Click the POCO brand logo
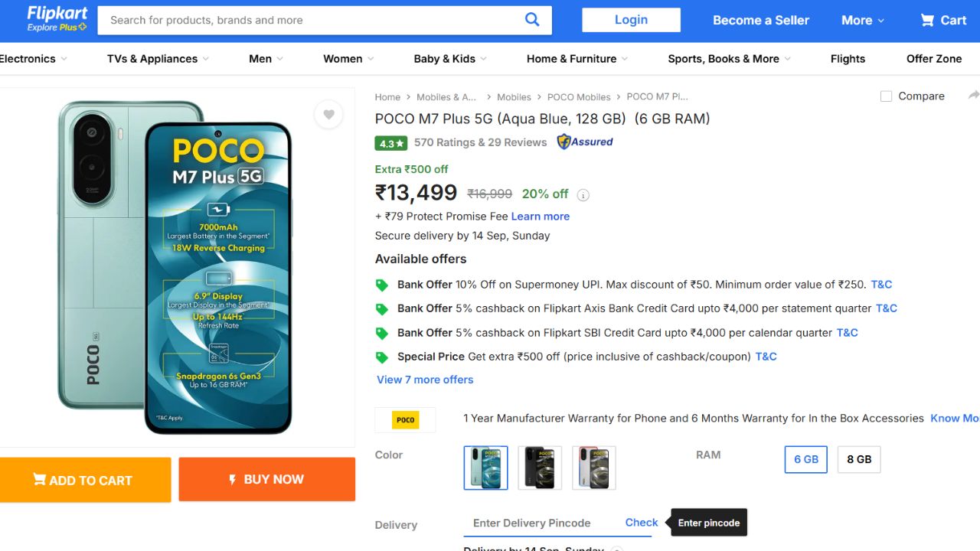Image resolution: width=980 pixels, height=551 pixels. (405, 420)
